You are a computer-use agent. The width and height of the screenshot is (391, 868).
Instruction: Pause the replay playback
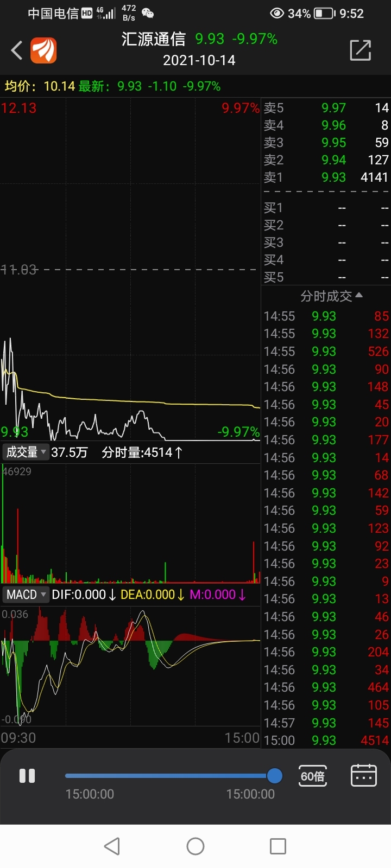tap(27, 776)
